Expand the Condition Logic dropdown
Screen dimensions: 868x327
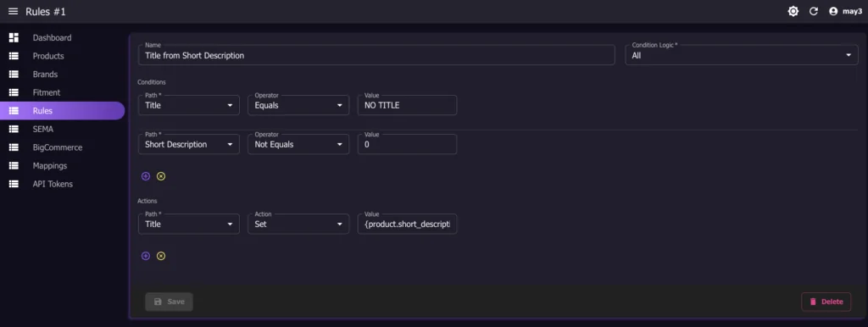coord(742,55)
